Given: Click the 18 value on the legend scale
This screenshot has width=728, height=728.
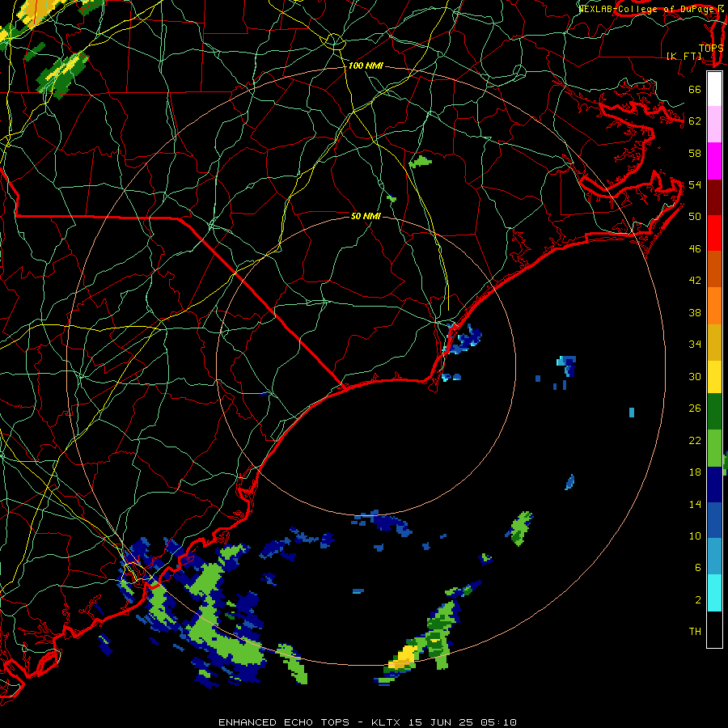Looking at the screenshot, I should (x=695, y=472).
